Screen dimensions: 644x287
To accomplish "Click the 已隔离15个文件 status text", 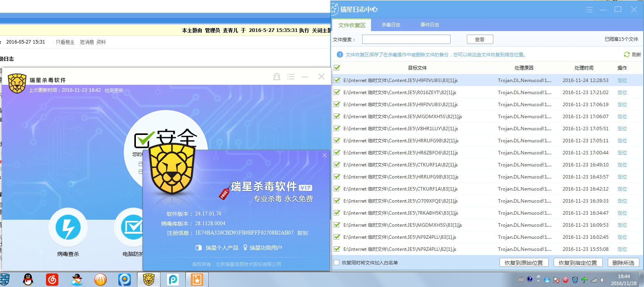I will coord(621,39).
